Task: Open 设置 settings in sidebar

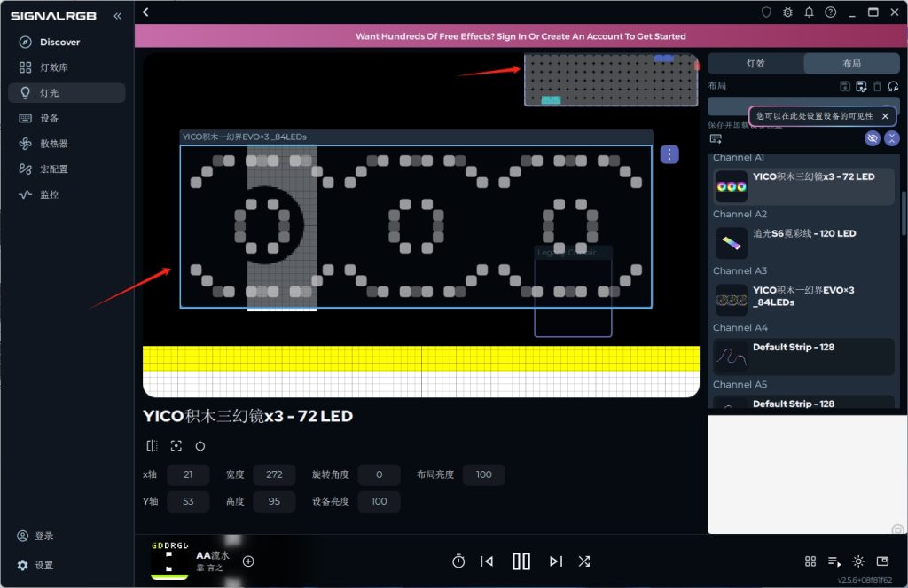Action: tap(35, 565)
